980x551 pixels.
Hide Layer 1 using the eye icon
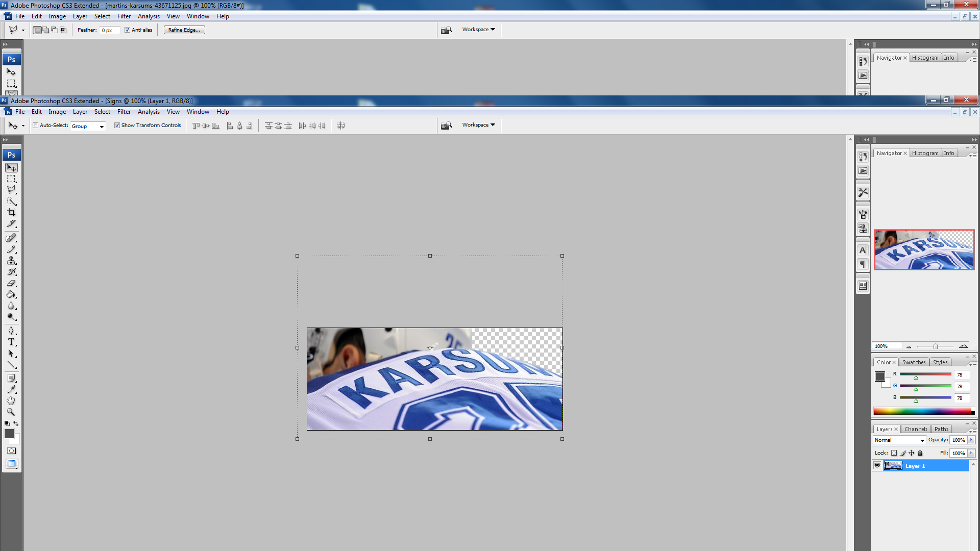pos(877,465)
